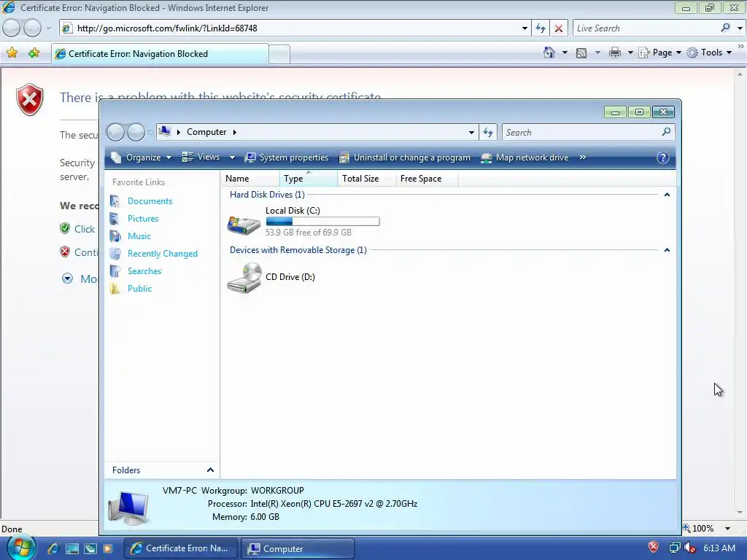
Task: Click the Music folder icon in sidebar
Action: 115,236
